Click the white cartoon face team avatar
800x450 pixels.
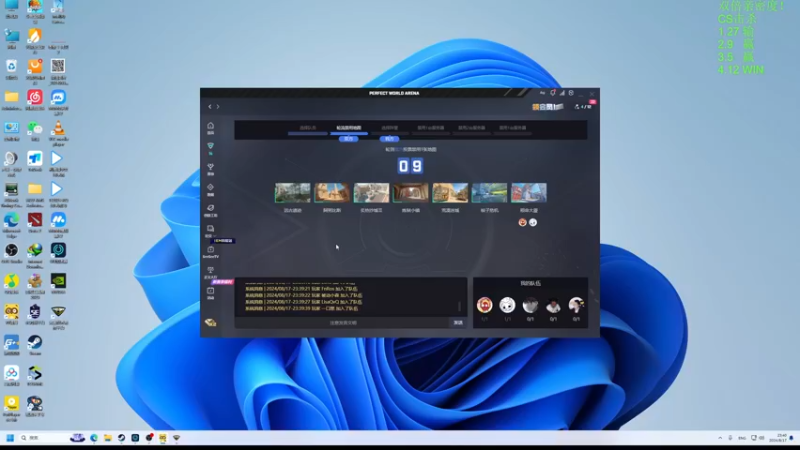[x=507, y=305]
